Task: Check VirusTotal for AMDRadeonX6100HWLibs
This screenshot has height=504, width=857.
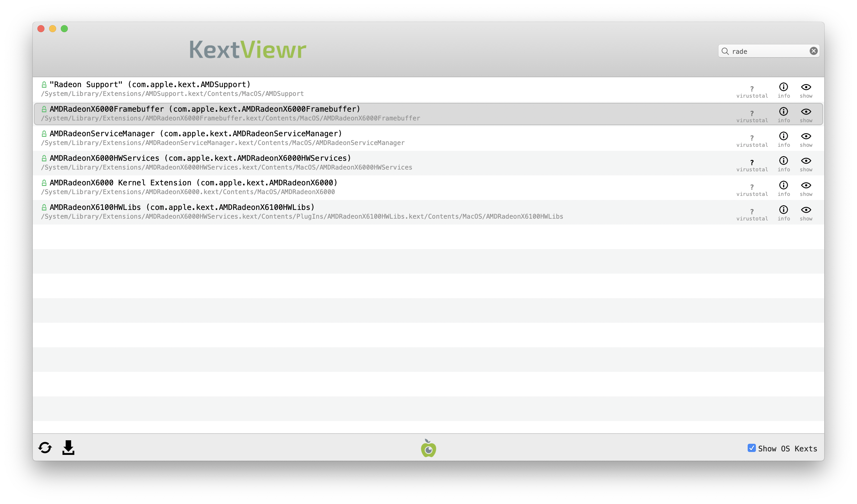Action: point(752,212)
